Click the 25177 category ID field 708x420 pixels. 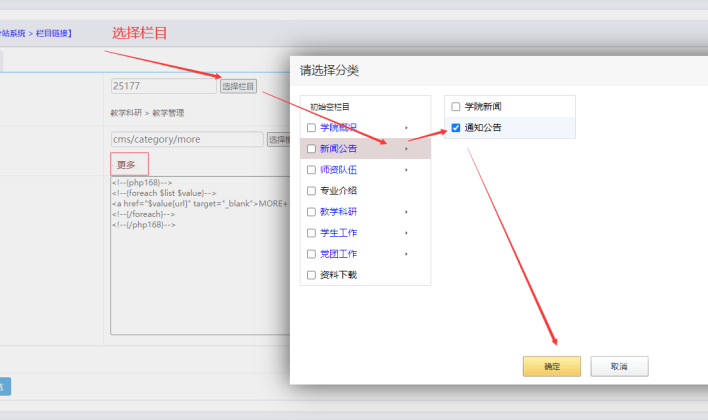tap(163, 87)
